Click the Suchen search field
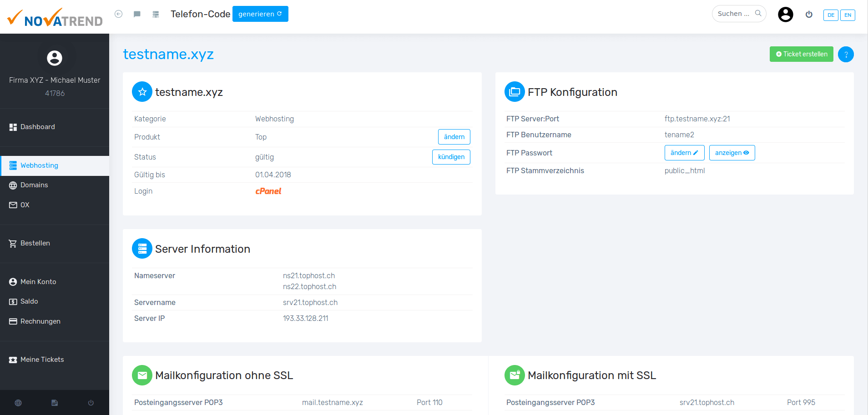 coord(734,14)
